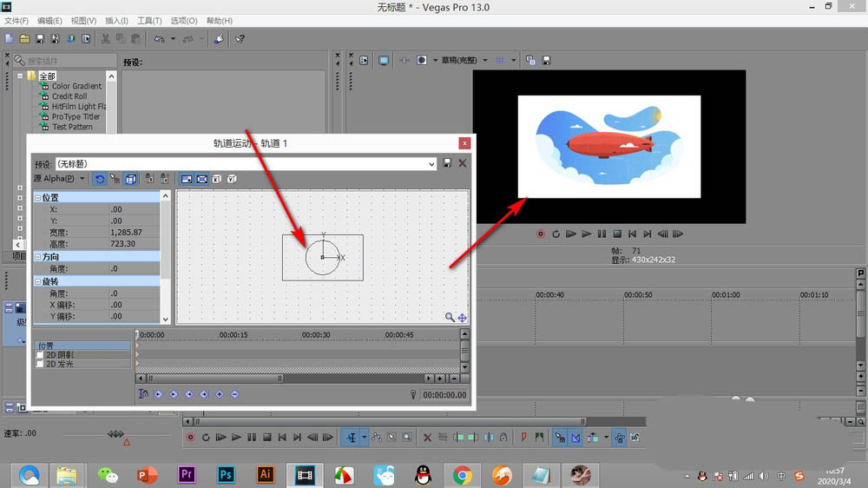Viewport: 868px width, 488px height.
Task: Click Record in the bottom timeline transport
Action: [190, 438]
